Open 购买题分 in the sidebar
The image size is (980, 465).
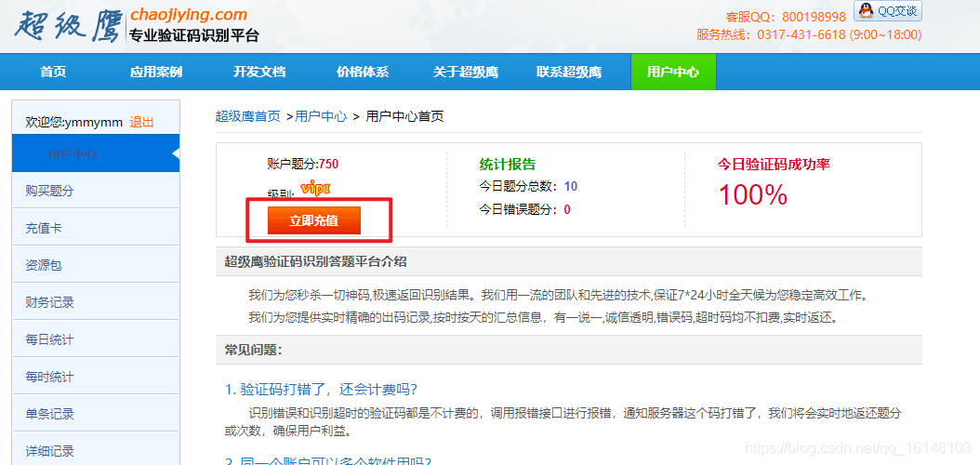96,192
